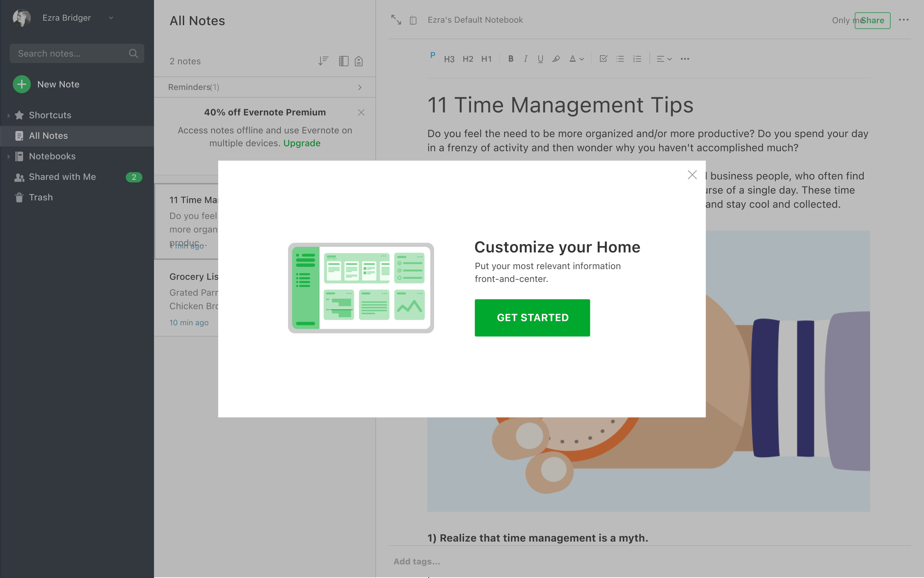Screen dimensions: 924x578
Task: Click the note list view options icon
Action: click(x=343, y=61)
